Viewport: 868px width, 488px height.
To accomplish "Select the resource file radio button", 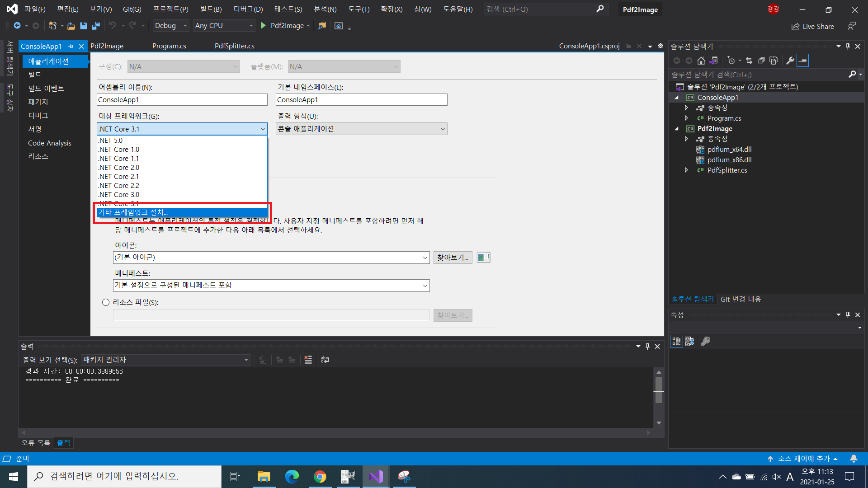I will click(x=106, y=302).
